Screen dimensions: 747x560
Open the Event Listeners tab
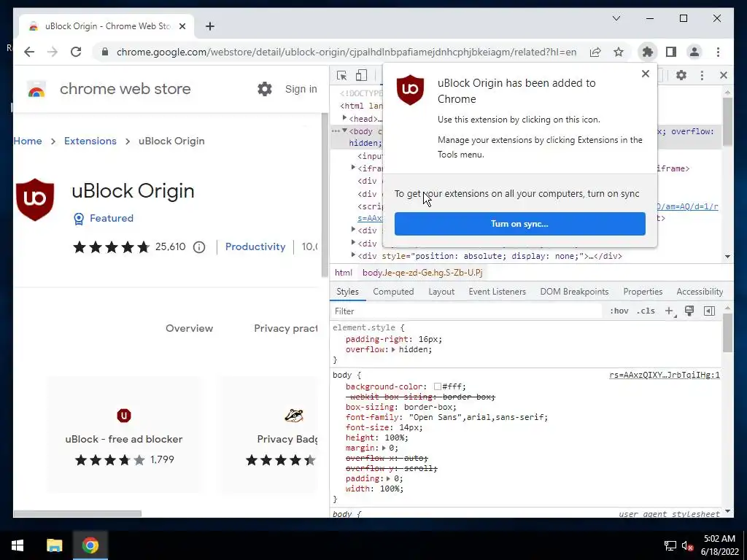(497, 292)
